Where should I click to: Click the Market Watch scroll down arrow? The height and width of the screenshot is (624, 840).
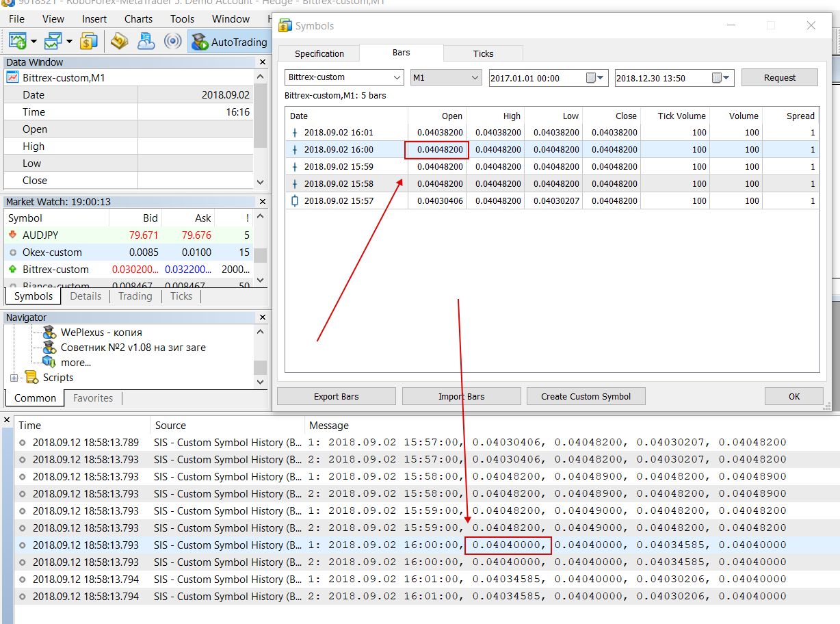point(260,281)
